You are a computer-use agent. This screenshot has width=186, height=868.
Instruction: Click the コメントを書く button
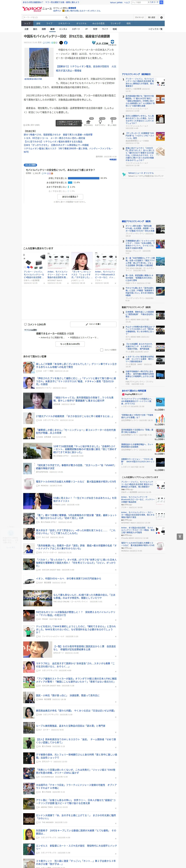point(93,324)
